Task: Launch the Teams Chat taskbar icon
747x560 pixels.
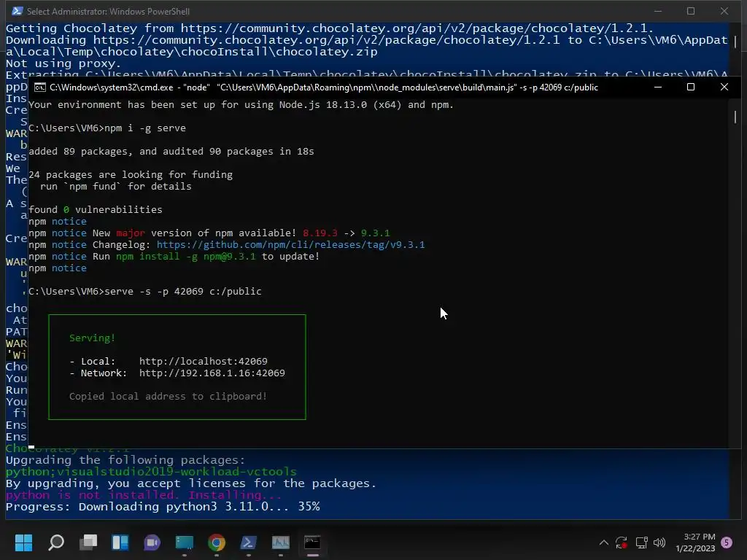Action: click(152, 542)
